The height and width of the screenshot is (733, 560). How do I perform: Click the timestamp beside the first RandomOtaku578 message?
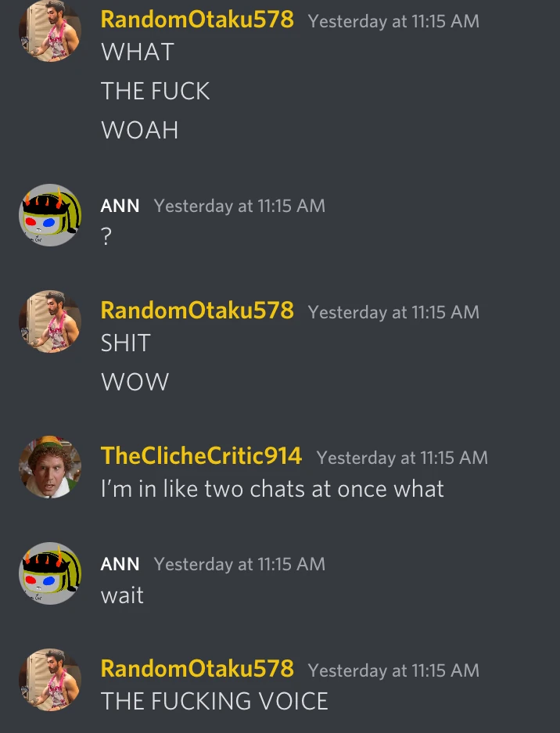pos(393,21)
